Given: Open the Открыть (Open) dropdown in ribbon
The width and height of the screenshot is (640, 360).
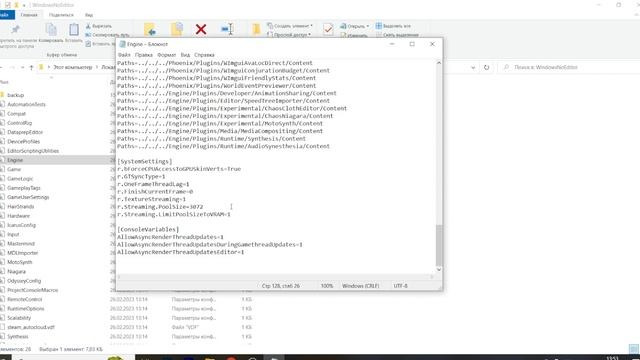Looking at the screenshot, I should (x=355, y=26).
